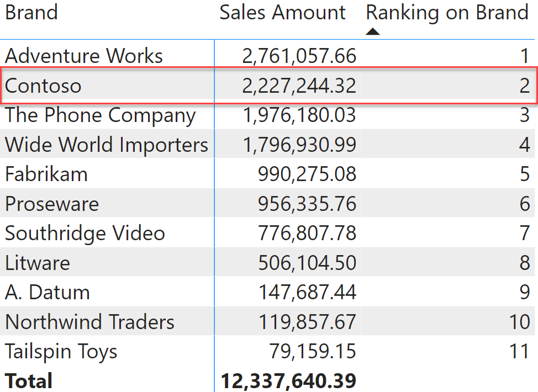Click the Total row label
Viewport: 538px width, 392px height.
coord(29,381)
